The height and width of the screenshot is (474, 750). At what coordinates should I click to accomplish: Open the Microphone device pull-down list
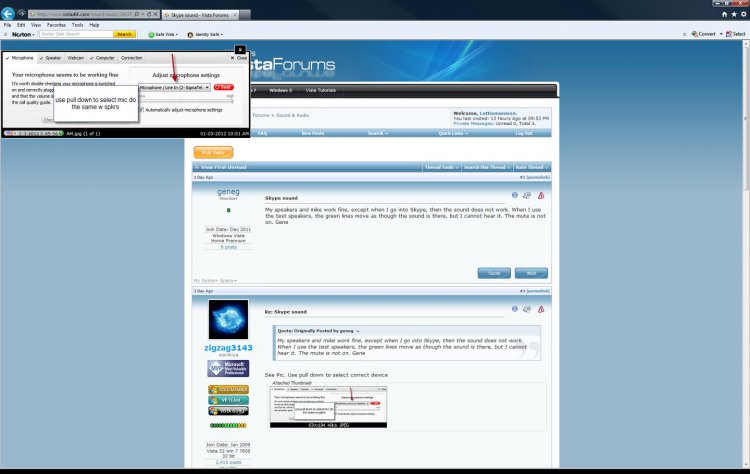174,88
